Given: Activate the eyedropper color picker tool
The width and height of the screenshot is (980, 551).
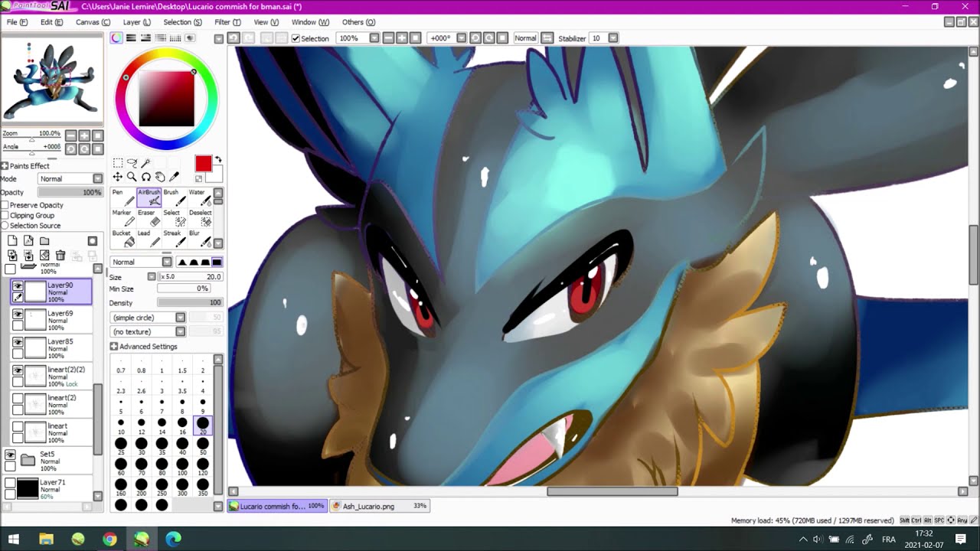Looking at the screenshot, I should pos(174,177).
